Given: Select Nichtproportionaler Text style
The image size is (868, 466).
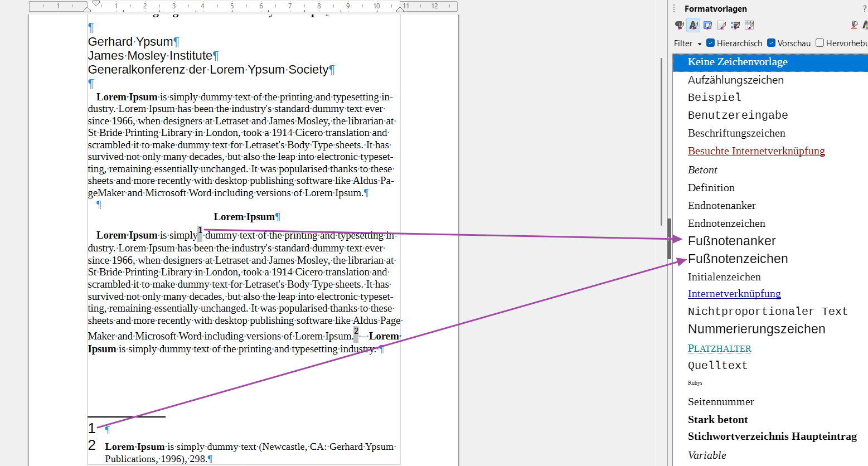Looking at the screenshot, I should click(x=768, y=312).
